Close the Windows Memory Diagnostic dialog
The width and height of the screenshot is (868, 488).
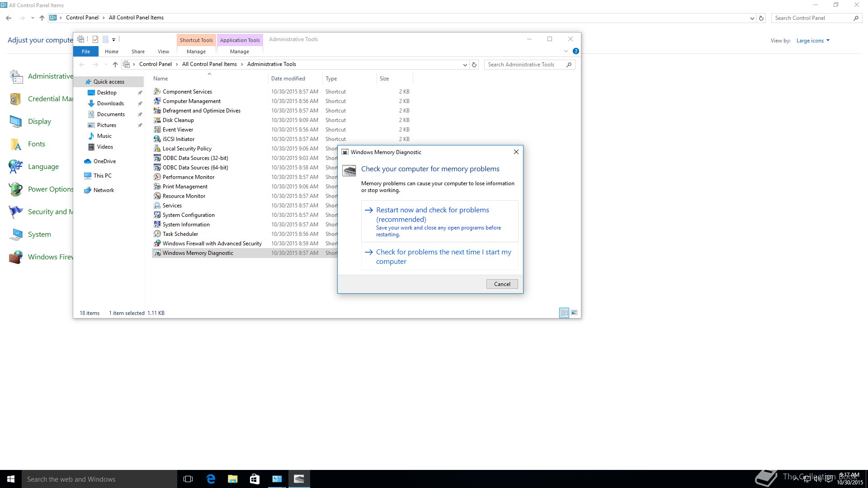(516, 152)
